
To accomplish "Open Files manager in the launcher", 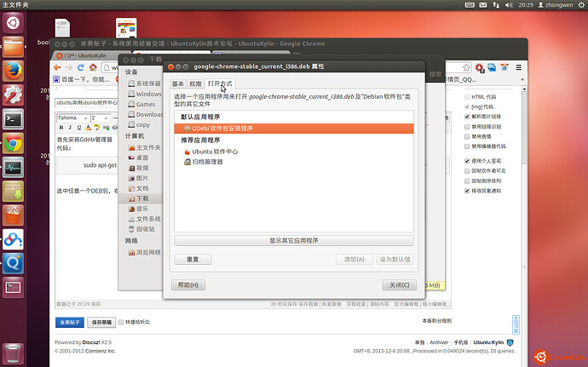I will pos(13,47).
